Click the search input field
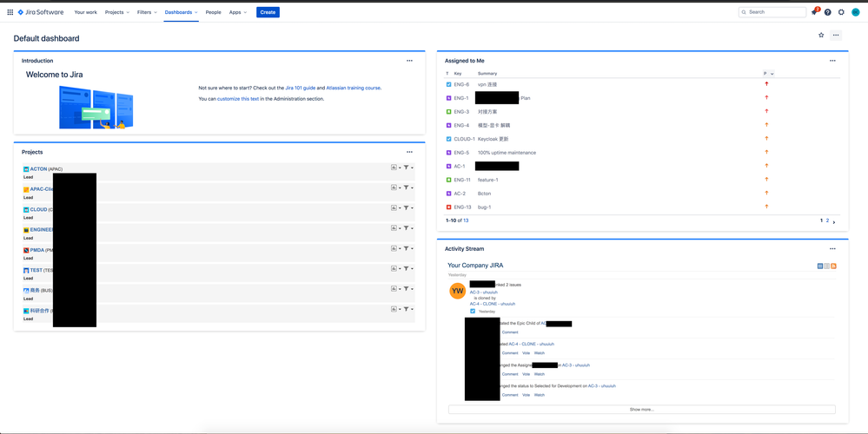 (x=772, y=12)
